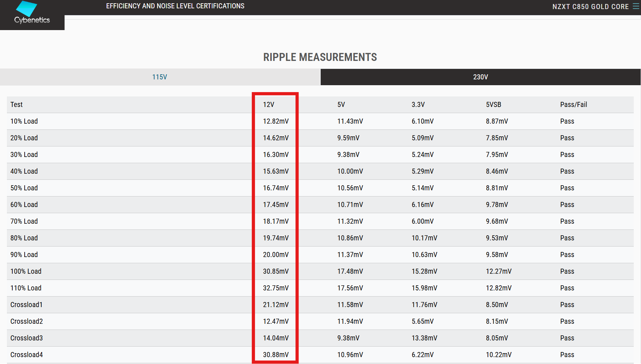Switch to the 115V tab
Viewport: 641px width, 364px height.
(160, 77)
